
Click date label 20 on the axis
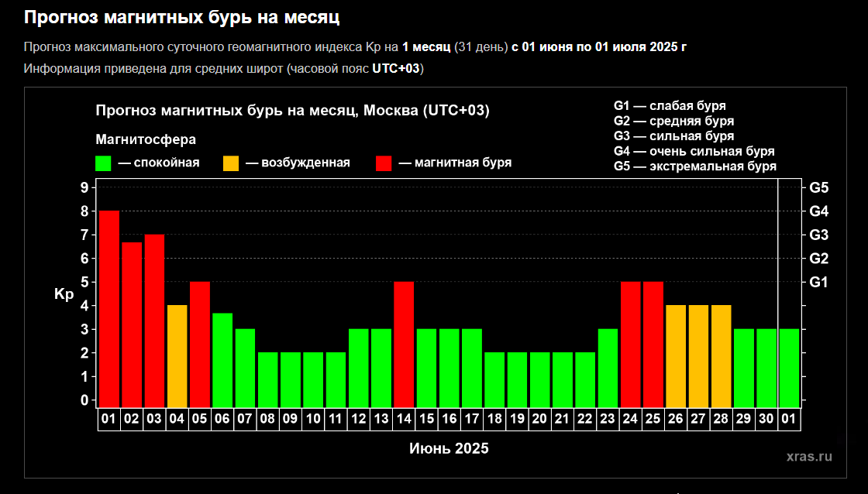click(x=539, y=419)
